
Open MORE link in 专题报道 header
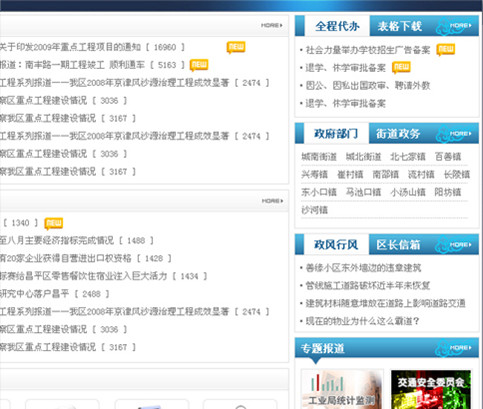461,348
